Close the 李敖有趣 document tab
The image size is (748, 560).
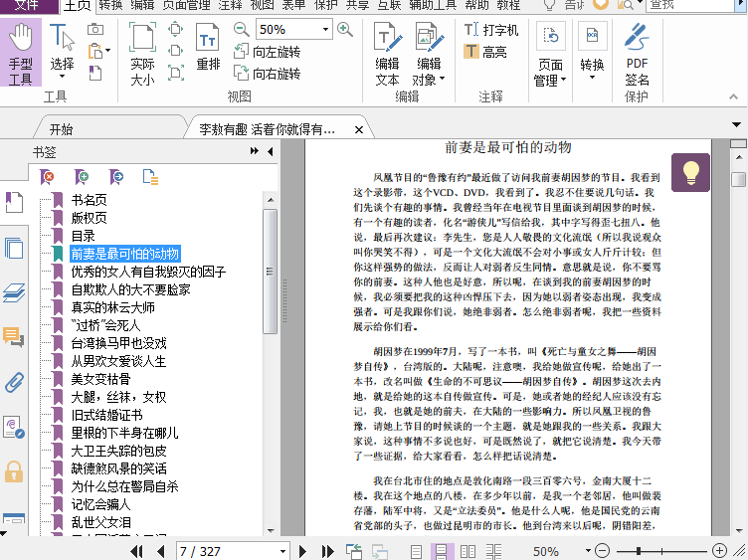click(359, 129)
